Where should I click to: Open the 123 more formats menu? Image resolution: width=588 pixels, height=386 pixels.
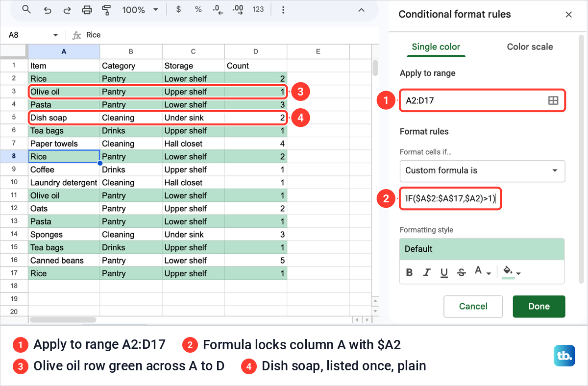click(258, 9)
